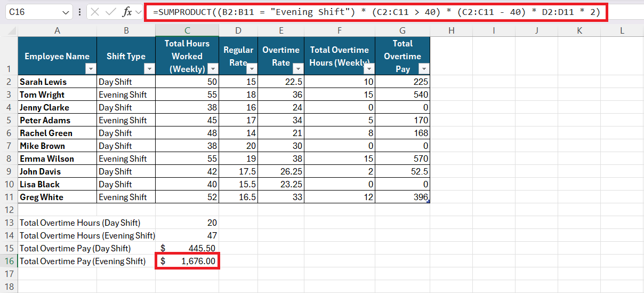The height and width of the screenshot is (293, 644).
Task: Click the overtime pay value 540
Action: point(402,94)
